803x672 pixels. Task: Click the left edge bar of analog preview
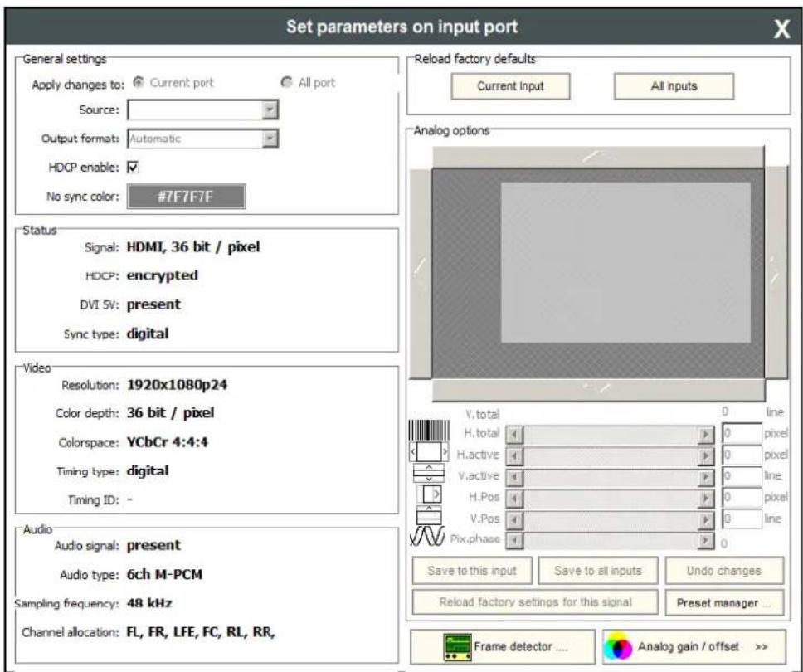pyautogui.click(x=421, y=274)
